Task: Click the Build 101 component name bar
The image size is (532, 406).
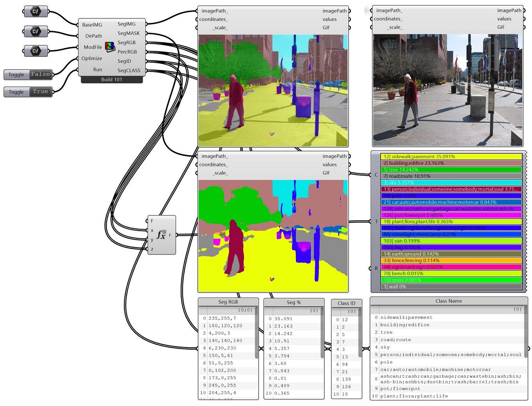Action: [112, 79]
